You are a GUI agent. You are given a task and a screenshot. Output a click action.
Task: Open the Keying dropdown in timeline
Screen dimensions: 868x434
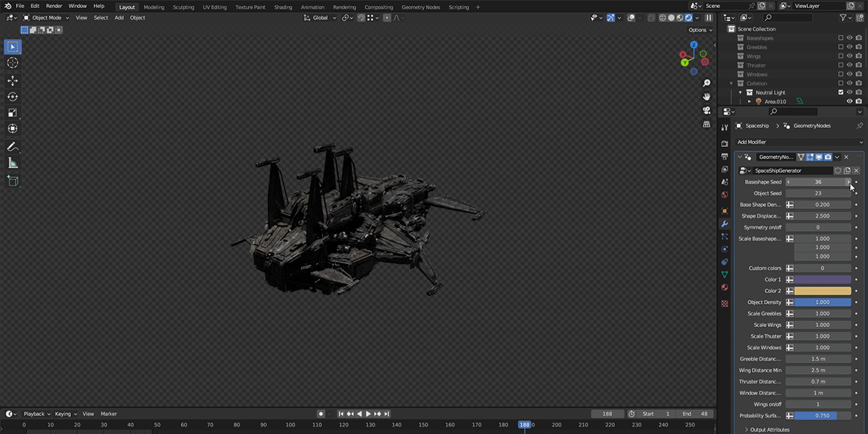click(65, 414)
